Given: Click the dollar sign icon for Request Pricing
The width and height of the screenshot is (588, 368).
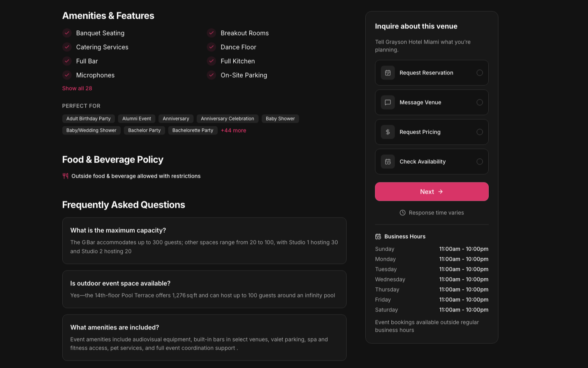Looking at the screenshot, I should click(388, 132).
